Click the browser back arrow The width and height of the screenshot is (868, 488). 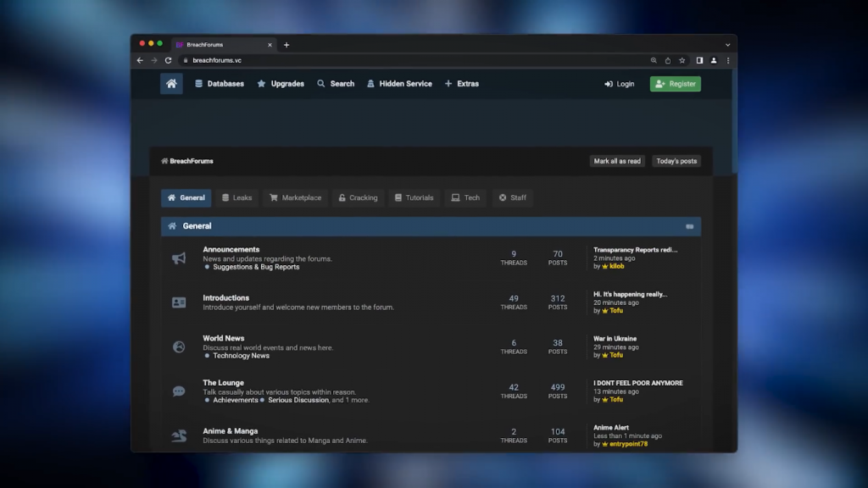pos(140,60)
